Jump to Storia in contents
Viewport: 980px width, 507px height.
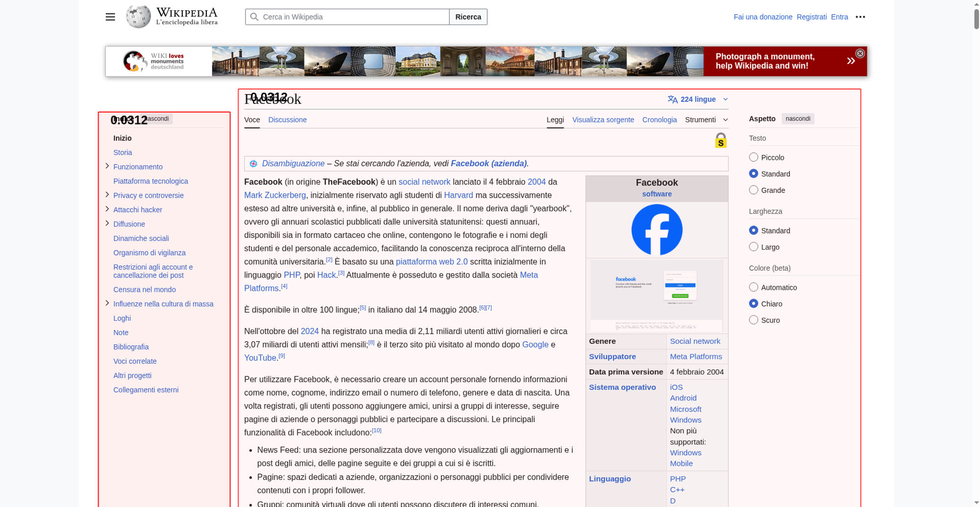pyautogui.click(x=122, y=152)
